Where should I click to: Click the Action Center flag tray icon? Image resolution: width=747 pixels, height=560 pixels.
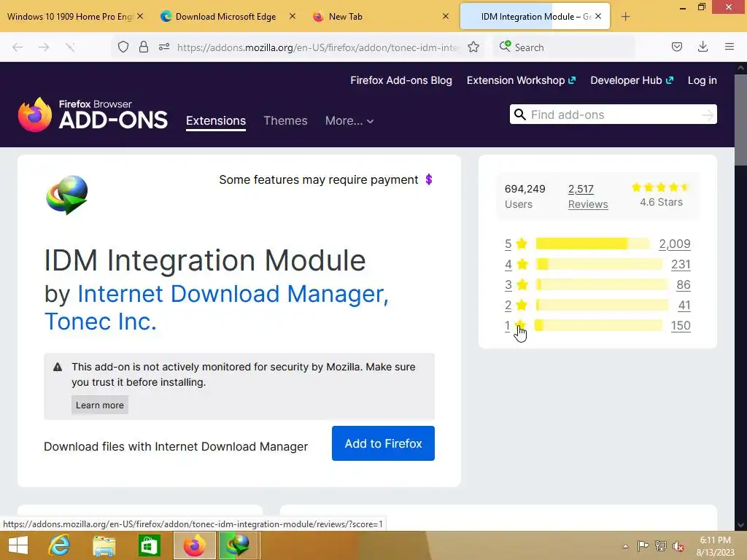(643, 546)
